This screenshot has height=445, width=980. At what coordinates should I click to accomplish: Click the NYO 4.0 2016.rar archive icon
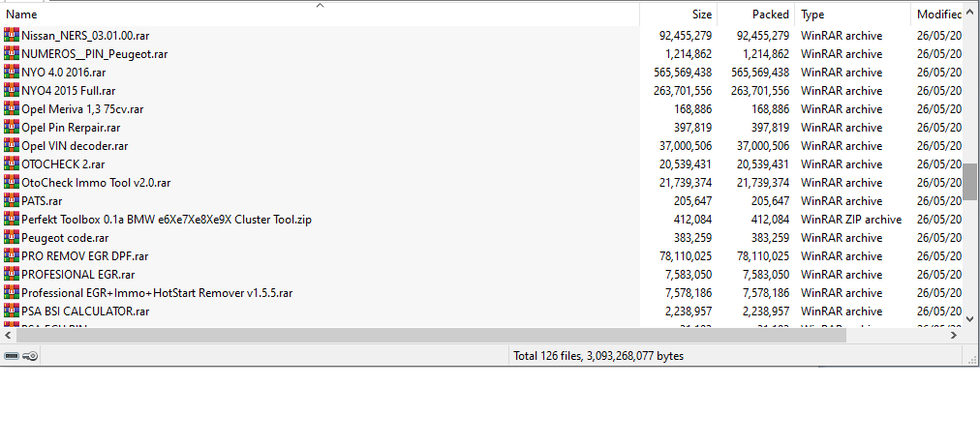[x=12, y=72]
